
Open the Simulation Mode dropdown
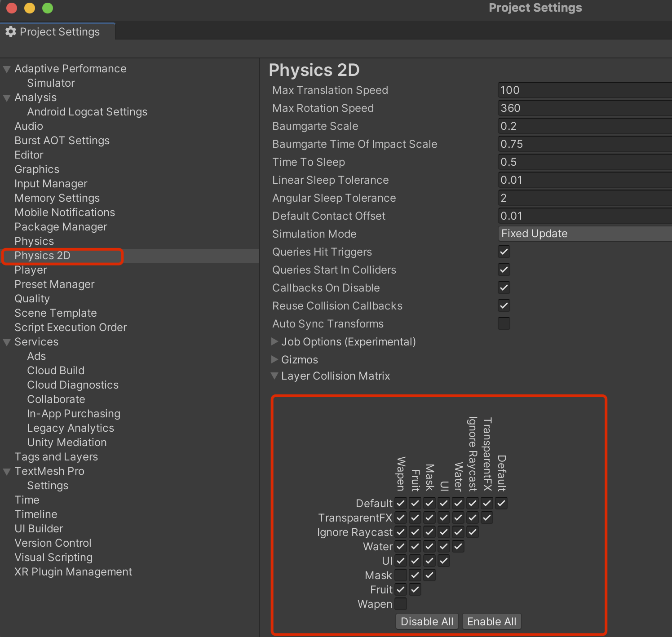click(x=584, y=234)
